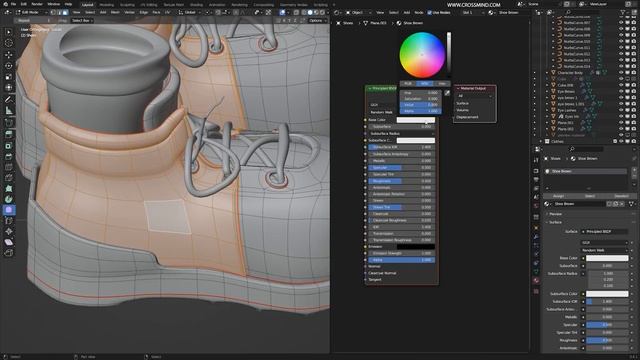
Task: Select the Scale tool in the left toolbar
Action: [x=9, y=77]
